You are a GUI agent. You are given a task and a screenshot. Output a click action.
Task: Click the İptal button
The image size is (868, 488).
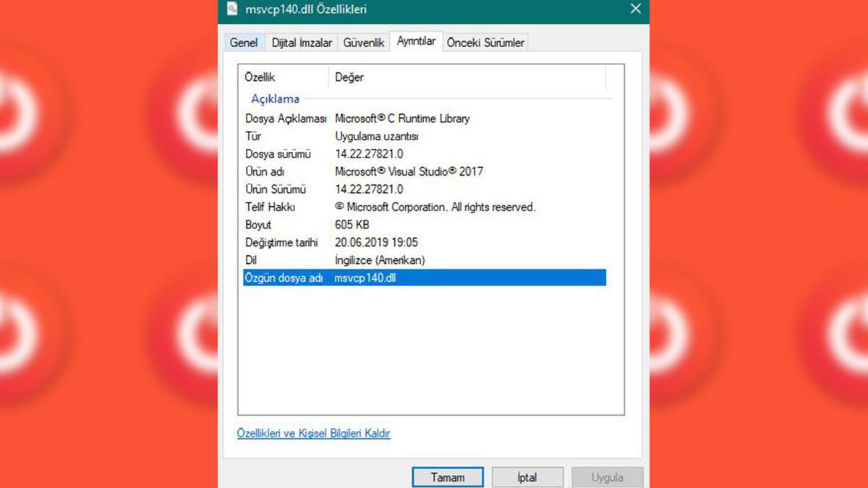click(x=527, y=477)
